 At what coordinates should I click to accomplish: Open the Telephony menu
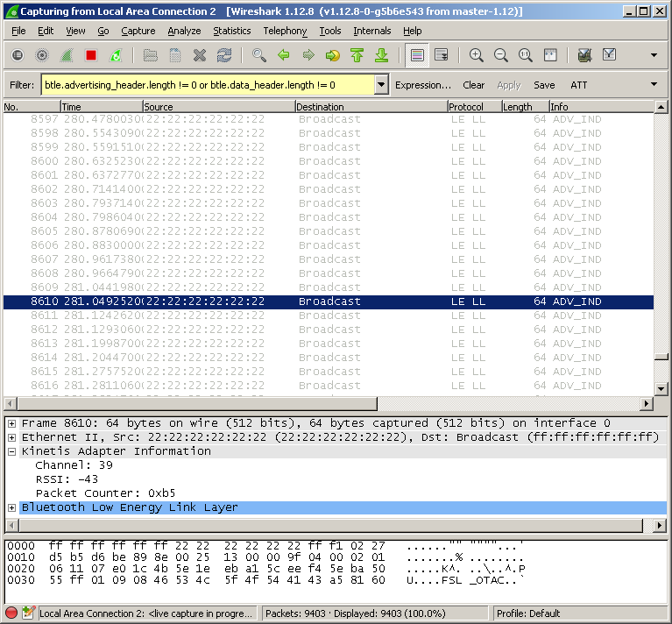(x=285, y=31)
